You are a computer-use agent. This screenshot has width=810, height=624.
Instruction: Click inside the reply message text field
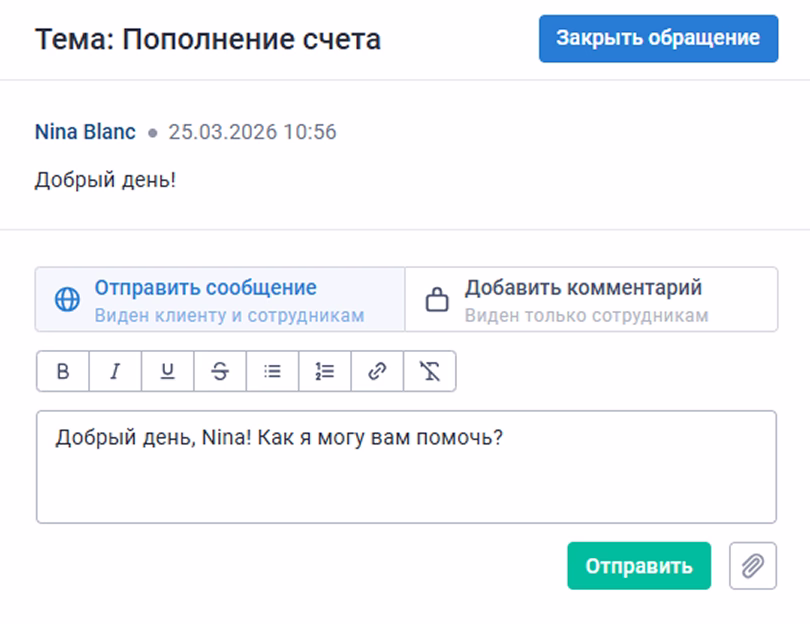(x=406, y=480)
